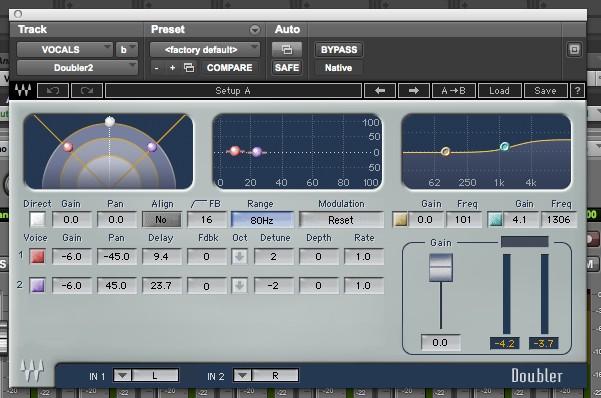Click Save preset button

click(x=545, y=91)
